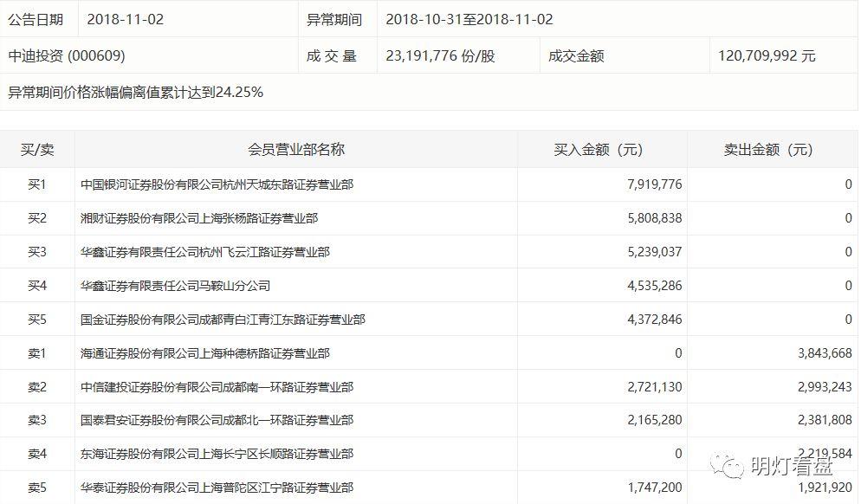The height and width of the screenshot is (504, 861).
Task: Click the 卖出金额（元） column header
Action: [x=768, y=149]
